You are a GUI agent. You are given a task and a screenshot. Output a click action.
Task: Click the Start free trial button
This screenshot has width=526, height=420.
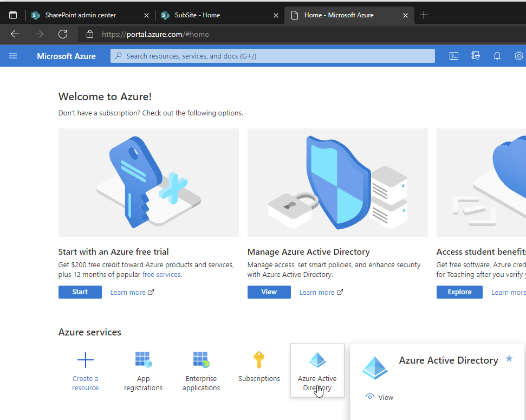point(80,292)
